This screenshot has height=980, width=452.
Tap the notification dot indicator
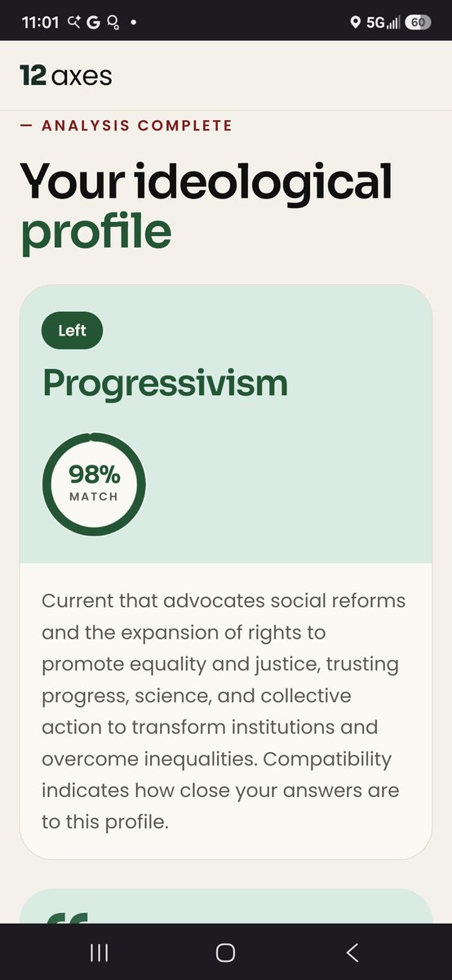click(x=133, y=22)
